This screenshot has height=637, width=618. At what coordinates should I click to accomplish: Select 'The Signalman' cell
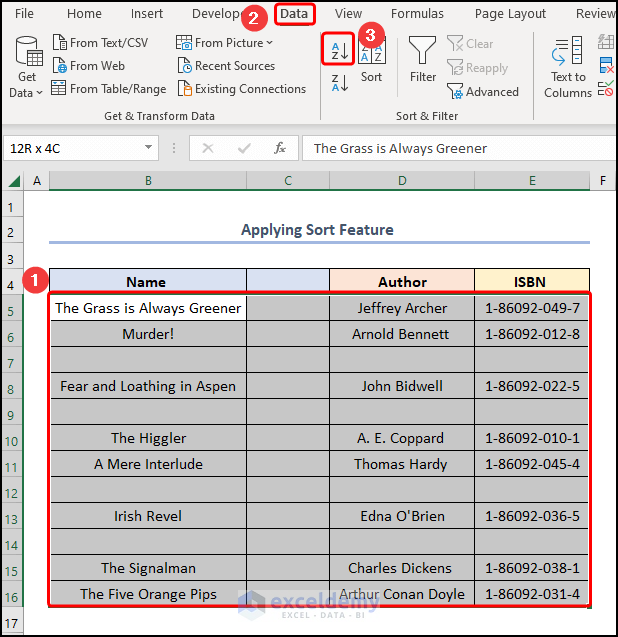point(148,568)
